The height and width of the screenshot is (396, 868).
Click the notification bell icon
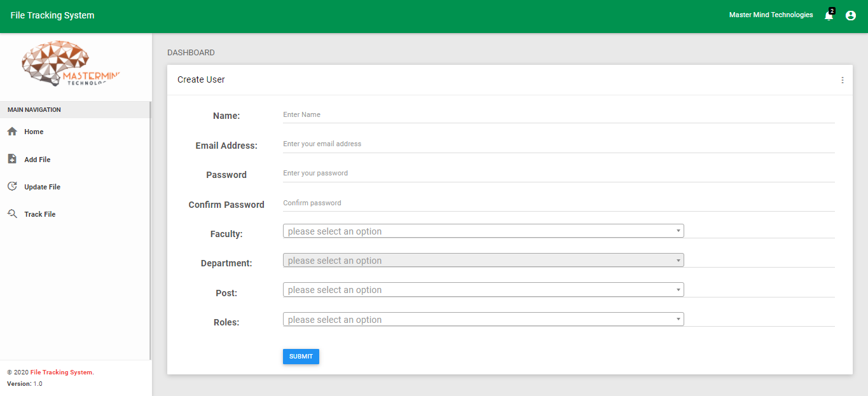[x=829, y=16]
